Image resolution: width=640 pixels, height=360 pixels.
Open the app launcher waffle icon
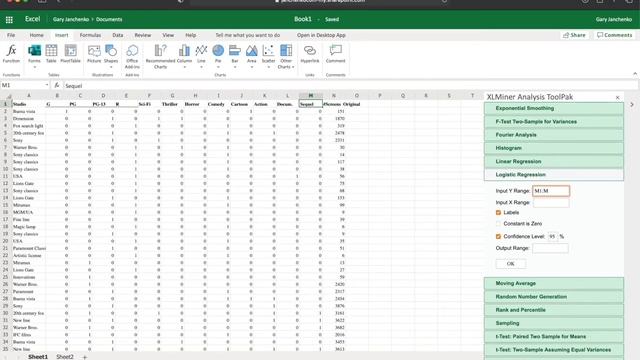[9, 20]
